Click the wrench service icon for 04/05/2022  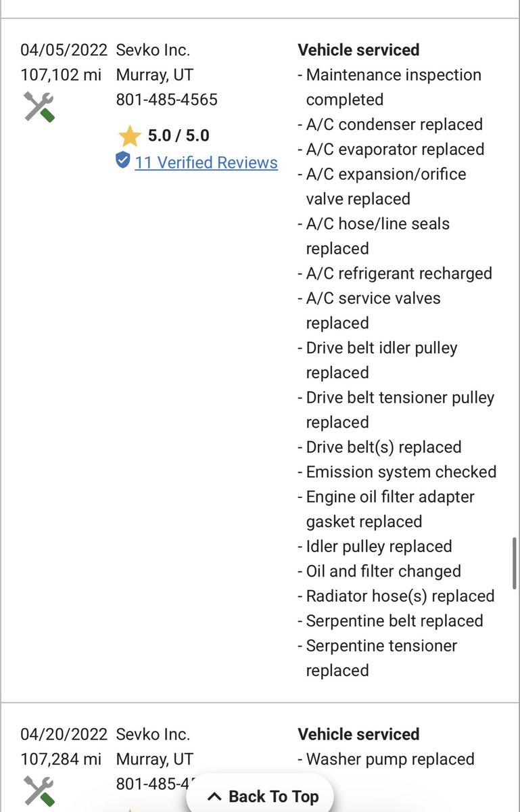coord(39,107)
